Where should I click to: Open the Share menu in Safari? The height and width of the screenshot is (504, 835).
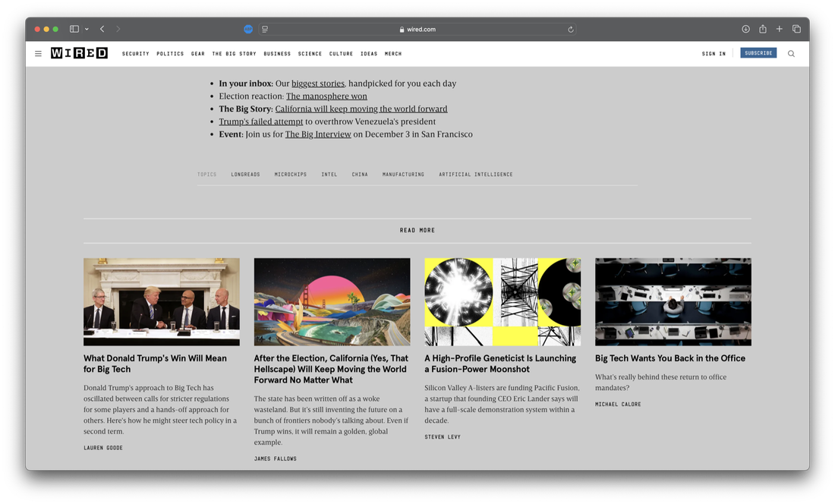763,30
